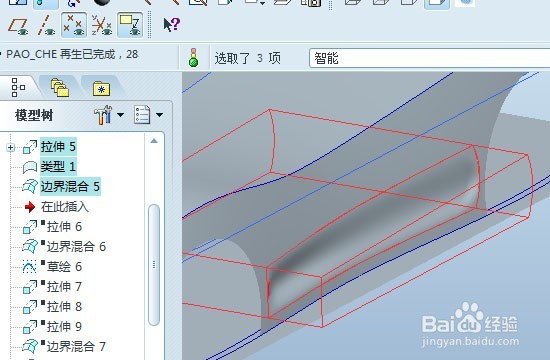550x360 pixels.
Task: Switch to the favorites tab
Action: [x=101, y=88]
